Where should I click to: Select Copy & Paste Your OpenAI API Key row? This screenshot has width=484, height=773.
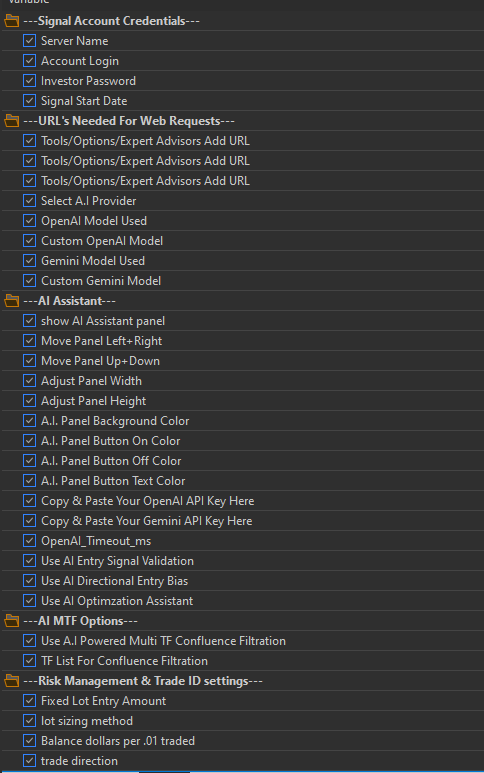243,501
